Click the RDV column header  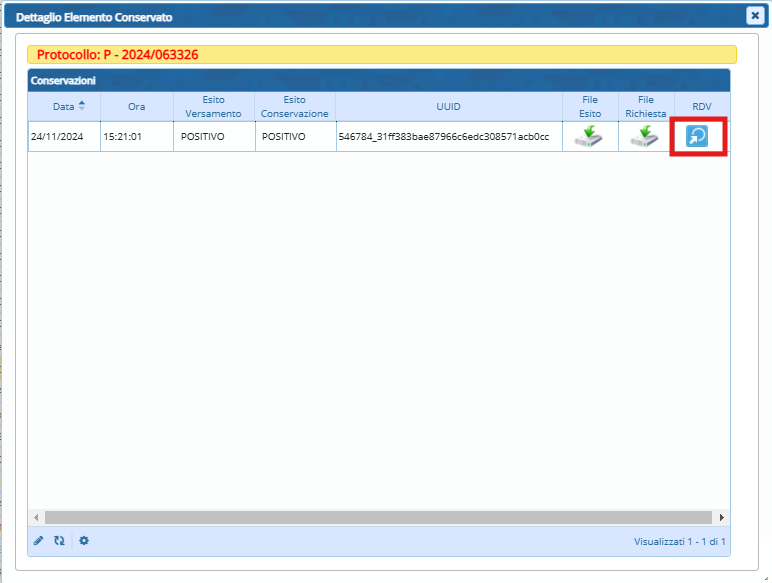[701, 106]
